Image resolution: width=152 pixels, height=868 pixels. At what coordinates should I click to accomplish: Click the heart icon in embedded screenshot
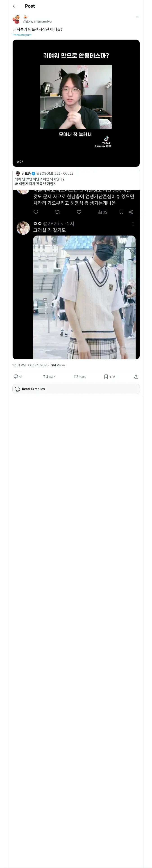79,212
